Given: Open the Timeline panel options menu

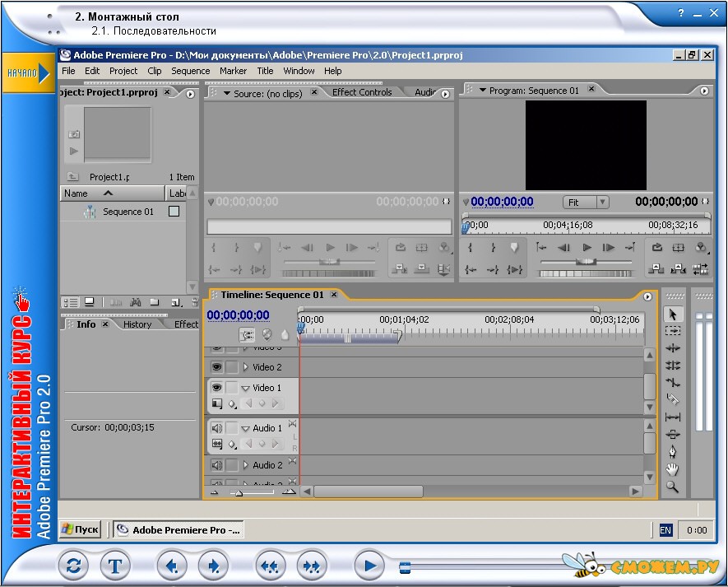Looking at the screenshot, I should coord(647,296).
